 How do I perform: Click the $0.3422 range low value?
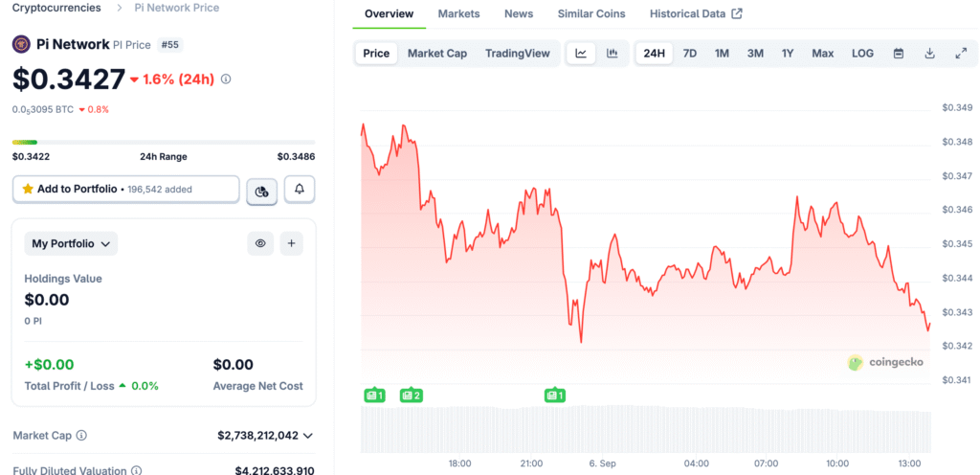click(32, 157)
